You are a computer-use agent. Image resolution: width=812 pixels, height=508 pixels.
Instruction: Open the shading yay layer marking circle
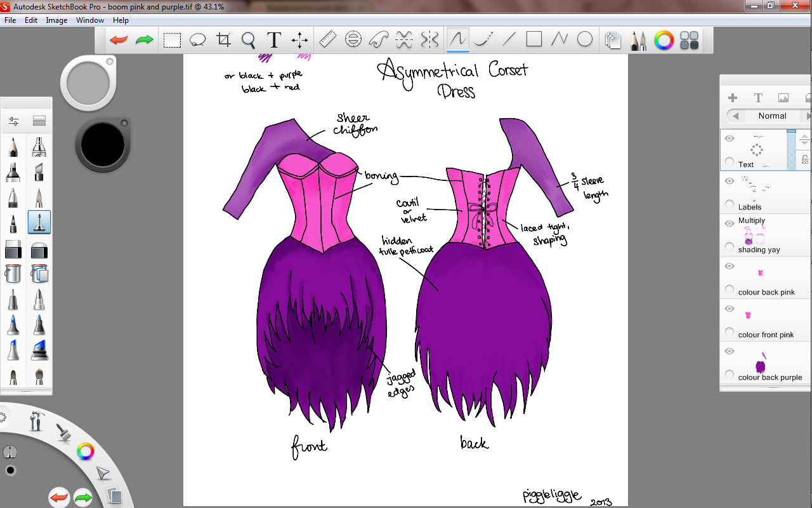(x=730, y=247)
